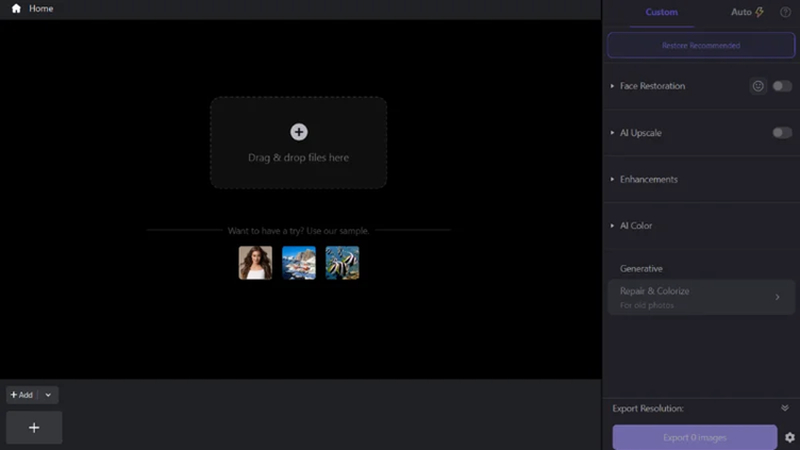
Task: Select the woman portrait sample image
Action: (x=255, y=263)
